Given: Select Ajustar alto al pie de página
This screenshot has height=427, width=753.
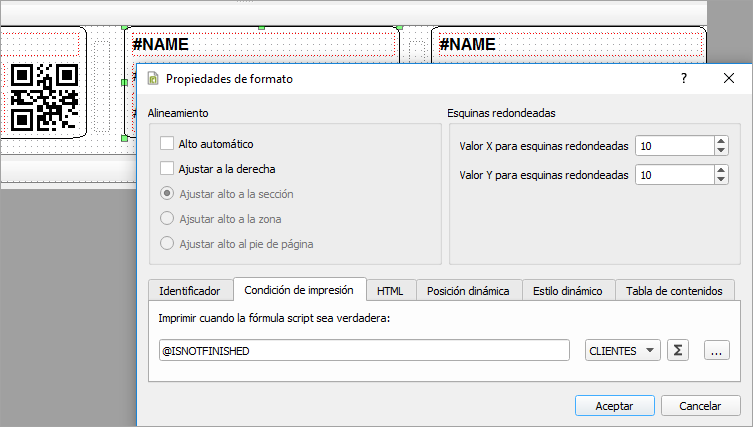Looking at the screenshot, I should [167, 243].
